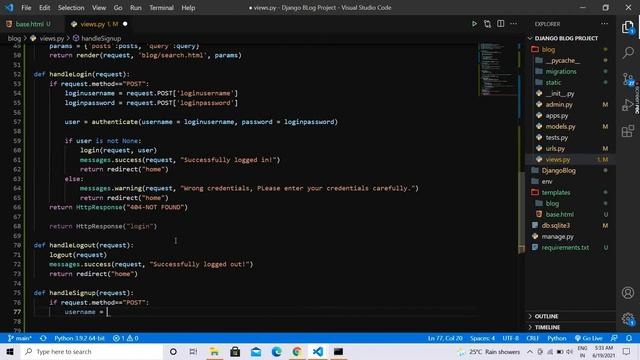Image resolution: width=640 pixels, height=360 pixels.
Task: Switch to the views.py tab
Action: [x=98, y=24]
